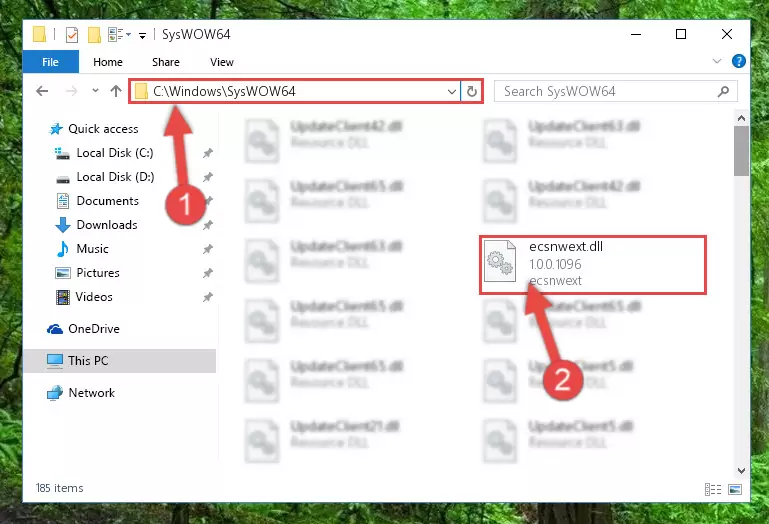The width and height of the screenshot is (769, 524).
Task: Open Local Disk (C:) in sidebar
Action: coord(104,153)
